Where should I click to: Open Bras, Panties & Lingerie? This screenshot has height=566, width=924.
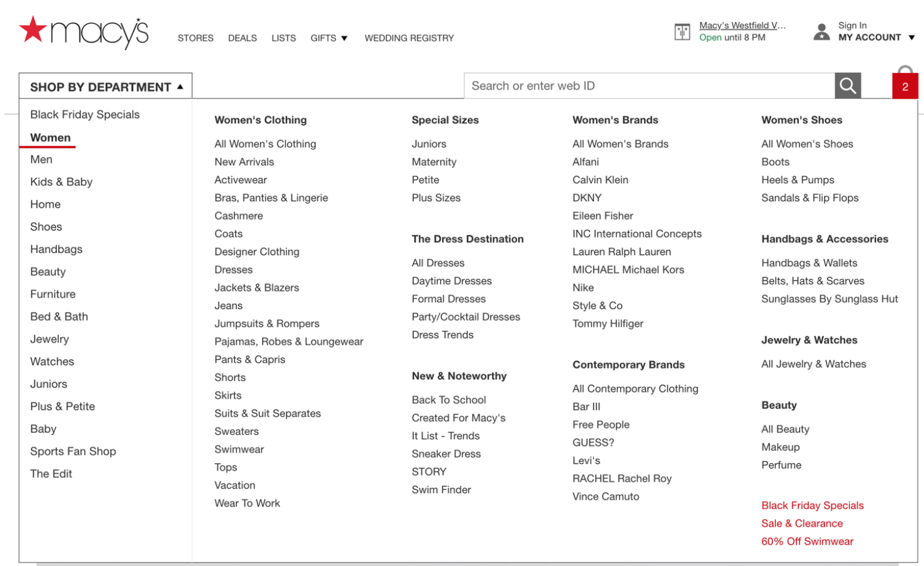pos(271,198)
